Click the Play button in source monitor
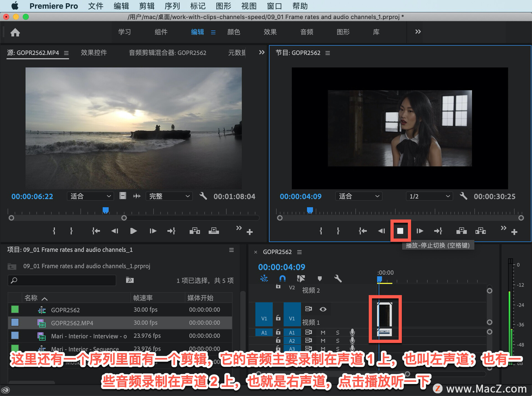Viewport: 532px width, 396px height. [x=133, y=231]
